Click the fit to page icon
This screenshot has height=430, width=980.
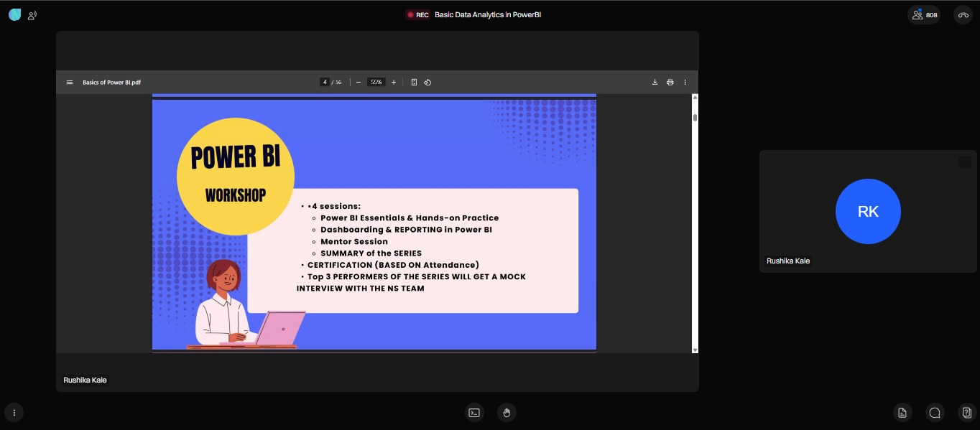tap(414, 83)
